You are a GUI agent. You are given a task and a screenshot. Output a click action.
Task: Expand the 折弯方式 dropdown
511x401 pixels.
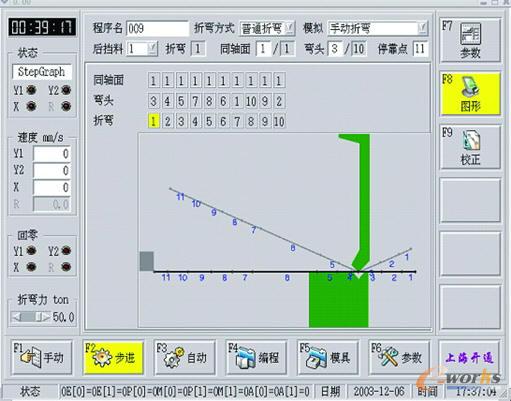[290, 29]
